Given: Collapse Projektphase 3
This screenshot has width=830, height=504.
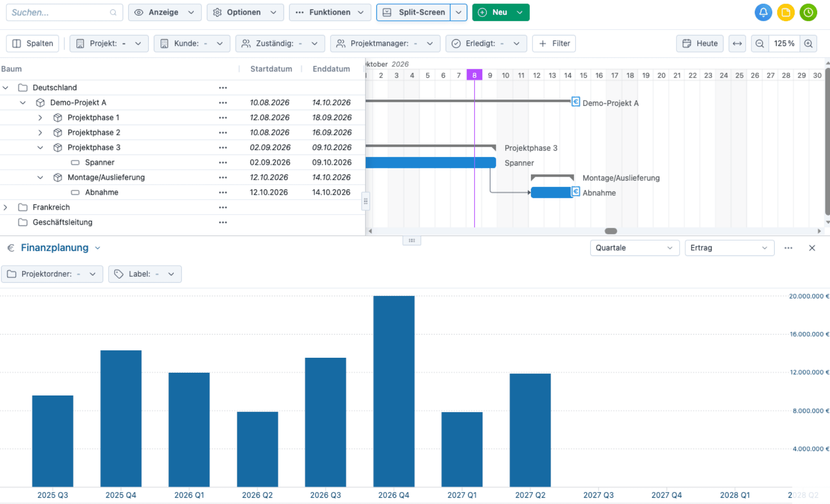Looking at the screenshot, I should coord(40,147).
